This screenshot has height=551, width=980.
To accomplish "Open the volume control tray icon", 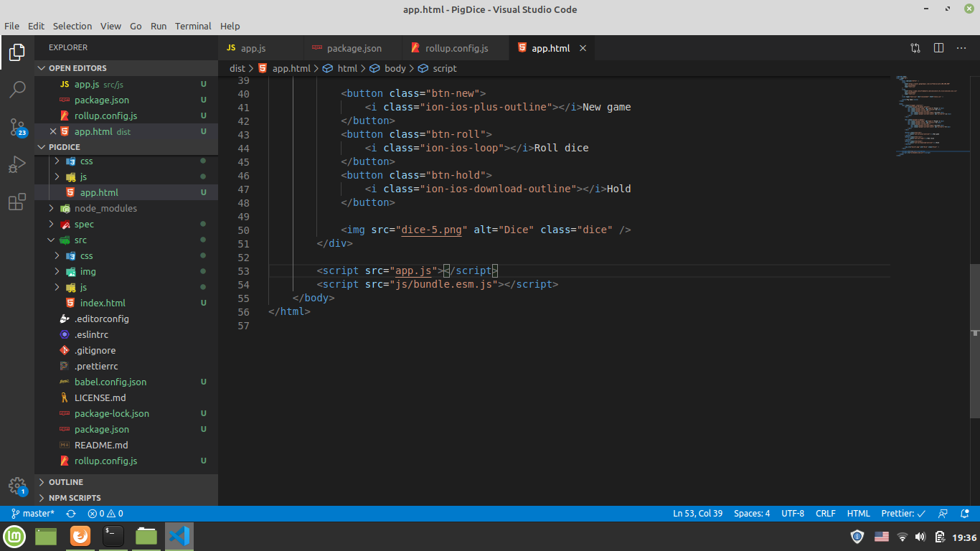I will (x=920, y=537).
